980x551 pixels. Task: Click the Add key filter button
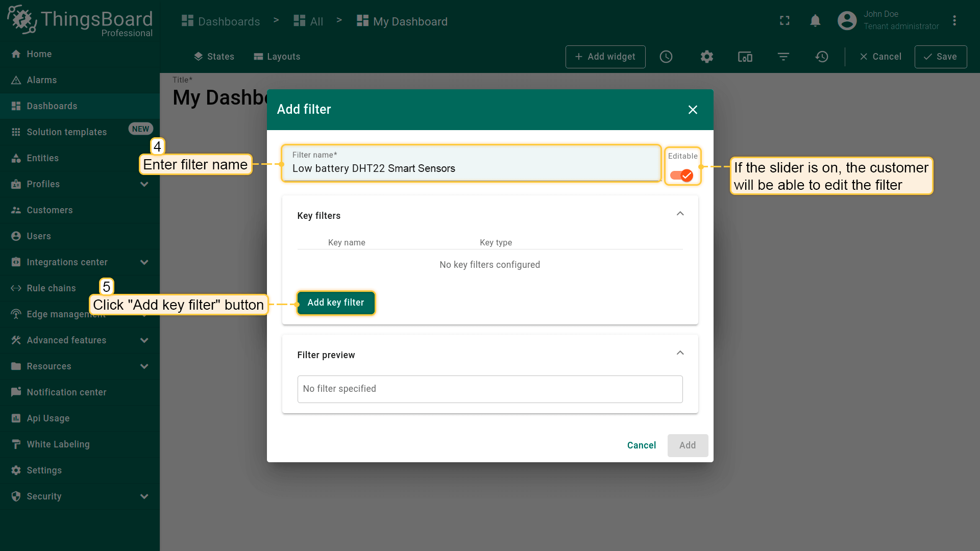click(336, 303)
